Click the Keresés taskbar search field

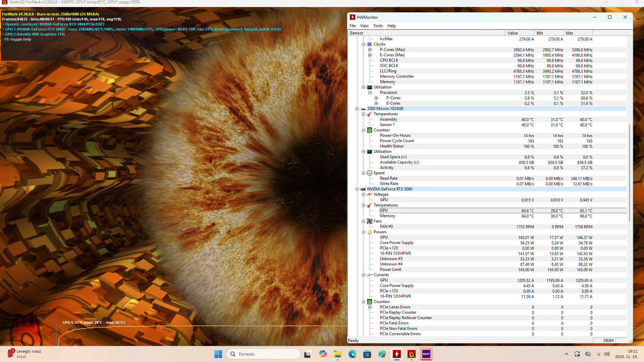coord(263,354)
